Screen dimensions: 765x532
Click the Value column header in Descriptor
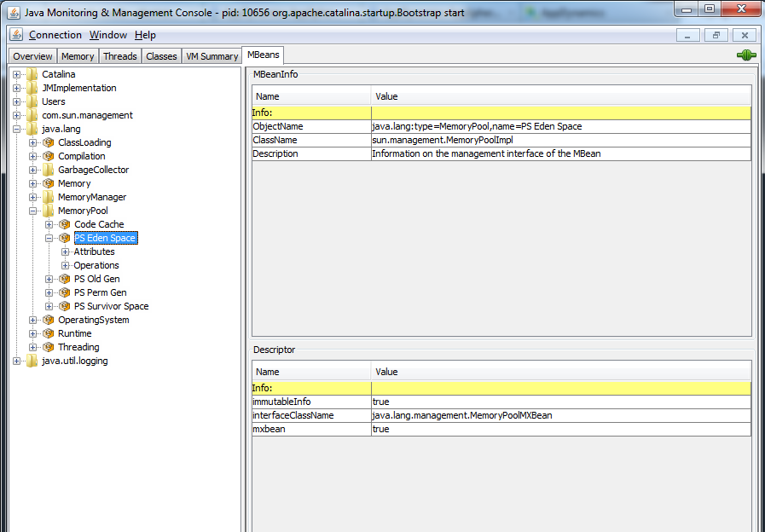(561, 372)
